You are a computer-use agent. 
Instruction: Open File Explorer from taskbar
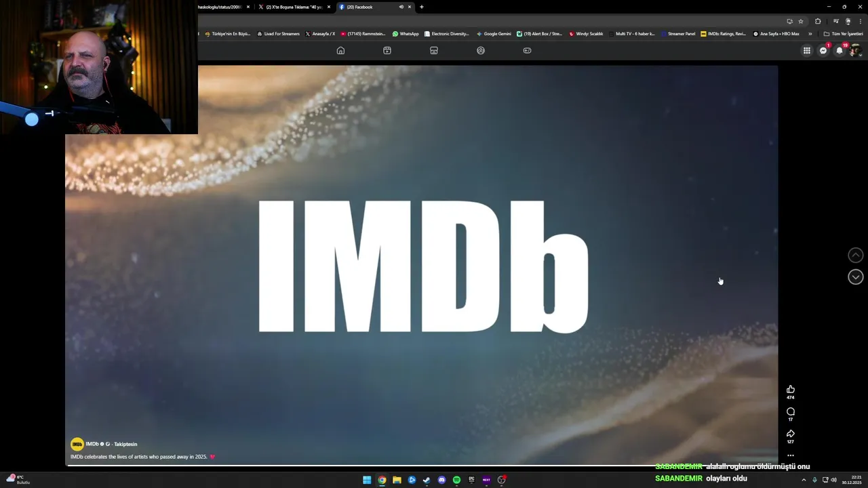[397, 480]
